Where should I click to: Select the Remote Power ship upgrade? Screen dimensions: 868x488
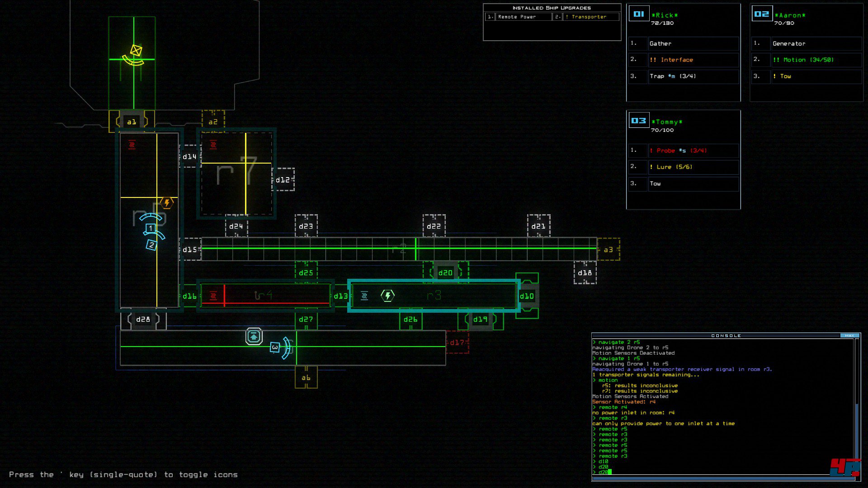[517, 17]
